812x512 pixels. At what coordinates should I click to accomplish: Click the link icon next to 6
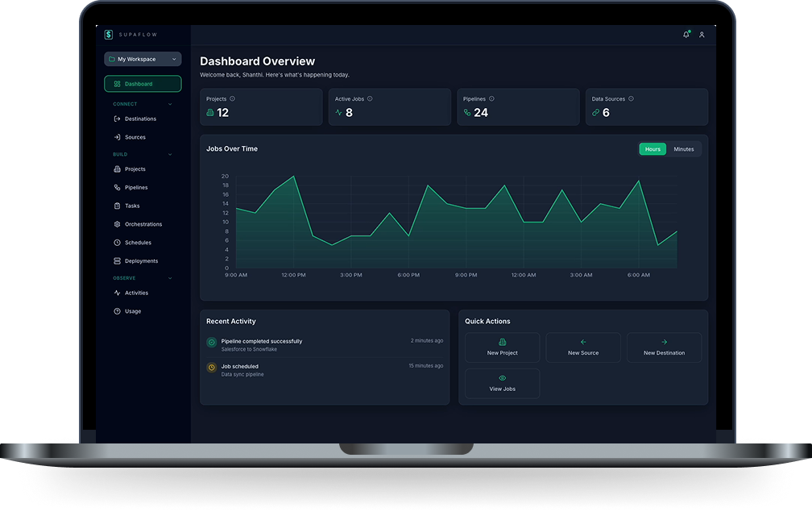click(595, 112)
